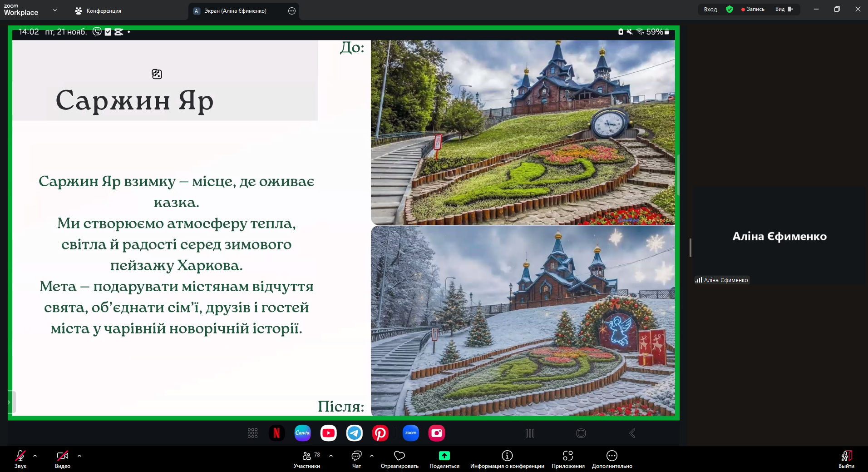Switch to the Конференция tab

tap(99, 11)
